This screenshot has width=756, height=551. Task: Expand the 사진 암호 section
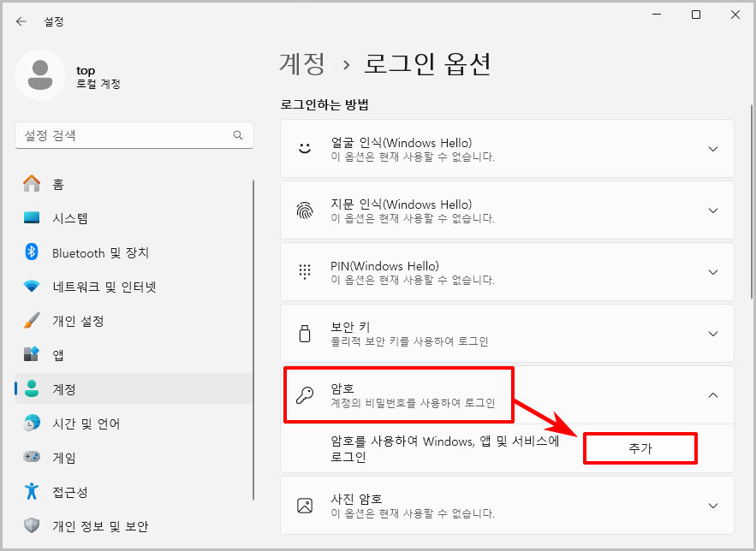(713, 505)
